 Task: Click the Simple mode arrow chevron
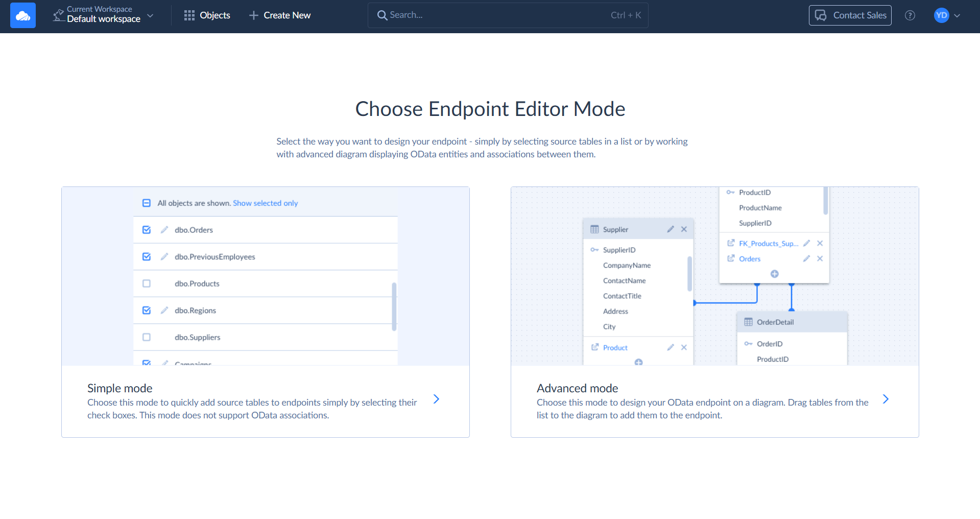(x=436, y=399)
